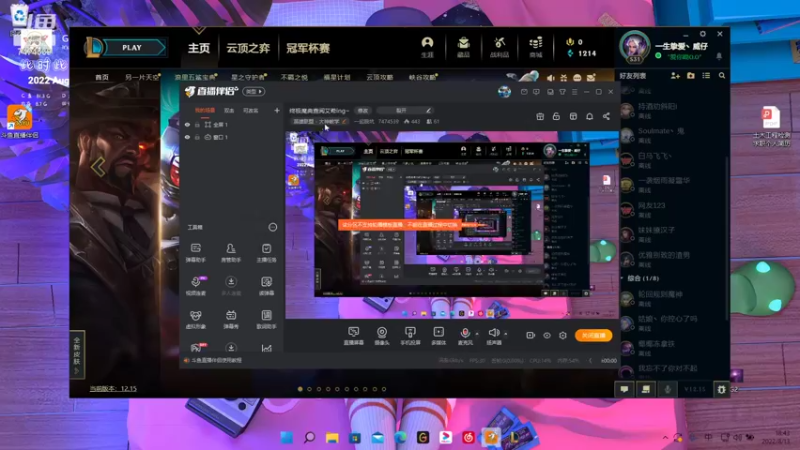Open friends list view options

point(706,76)
